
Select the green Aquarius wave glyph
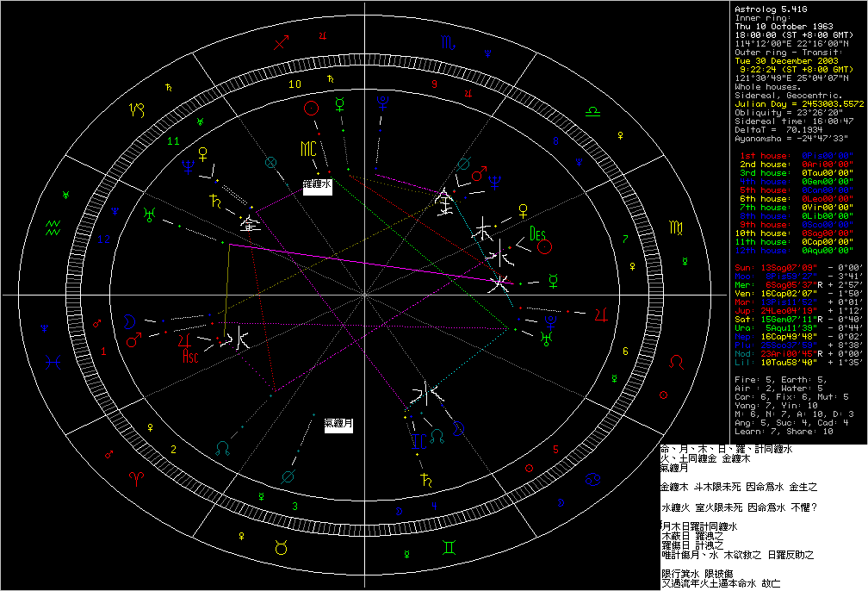tap(53, 227)
